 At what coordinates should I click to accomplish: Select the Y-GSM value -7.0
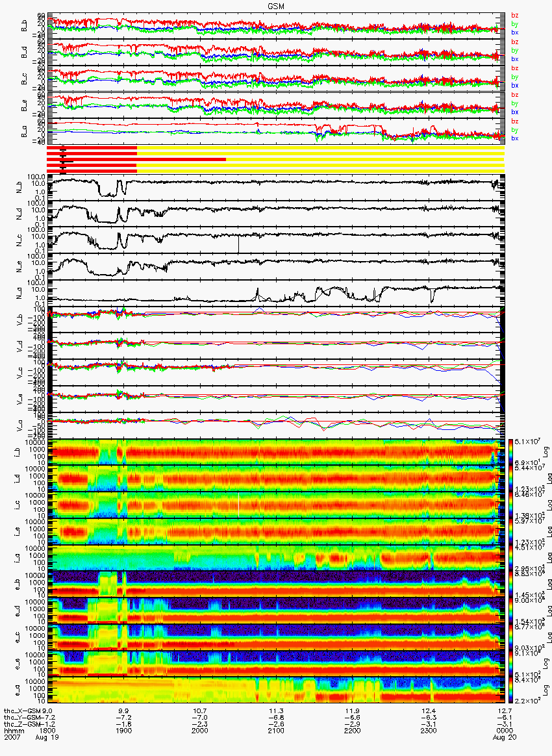click(x=200, y=718)
